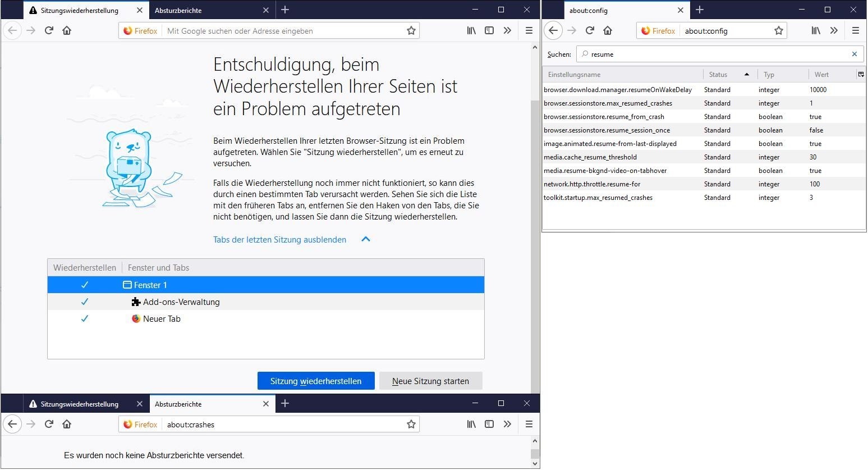Open a new tab in about:crashes window
Viewport: 868px width, 470px height.
click(285, 403)
